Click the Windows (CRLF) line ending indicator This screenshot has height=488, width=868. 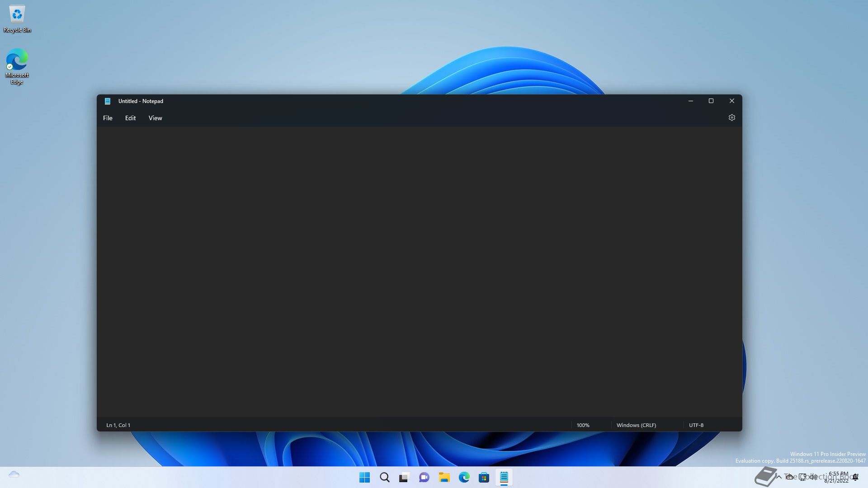636,425
